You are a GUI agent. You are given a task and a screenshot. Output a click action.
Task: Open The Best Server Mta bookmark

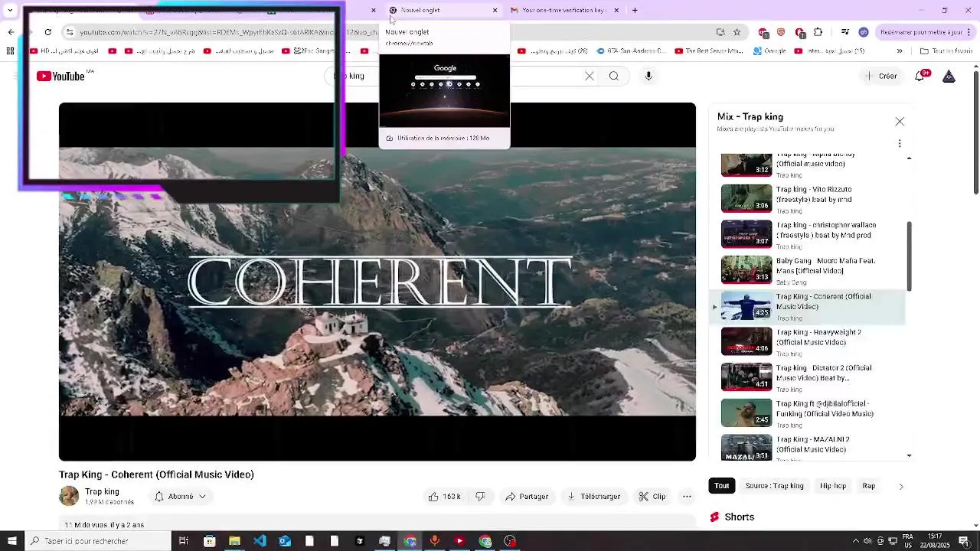click(x=709, y=51)
